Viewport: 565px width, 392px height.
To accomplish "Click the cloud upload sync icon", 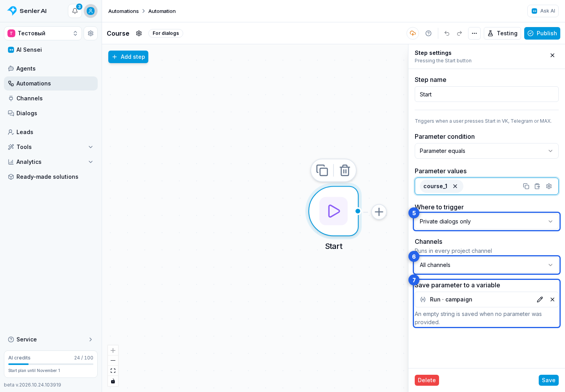I will pyautogui.click(x=413, y=33).
